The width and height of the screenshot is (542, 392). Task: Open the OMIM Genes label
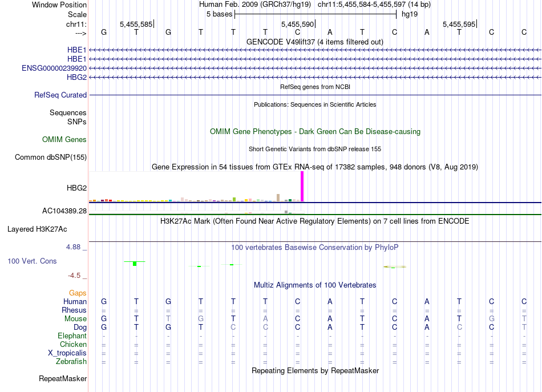(x=64, y=139)
